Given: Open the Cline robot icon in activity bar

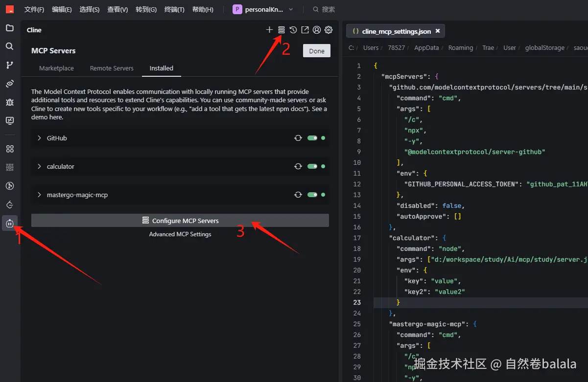Looking at the screenshot, I should [x=9, y=224].
